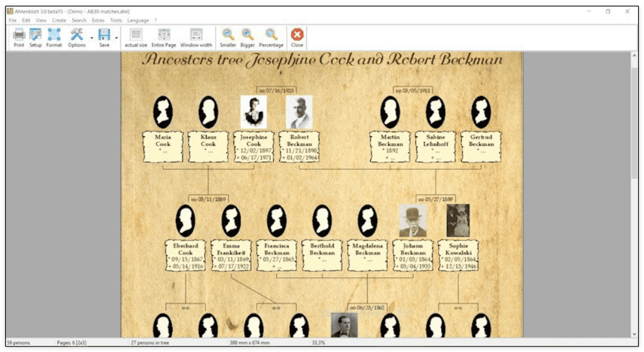Select Sabine Lehnhoff silhouette portrait
The height and width of the screenshot is (352, 644).
pos(436,112)
